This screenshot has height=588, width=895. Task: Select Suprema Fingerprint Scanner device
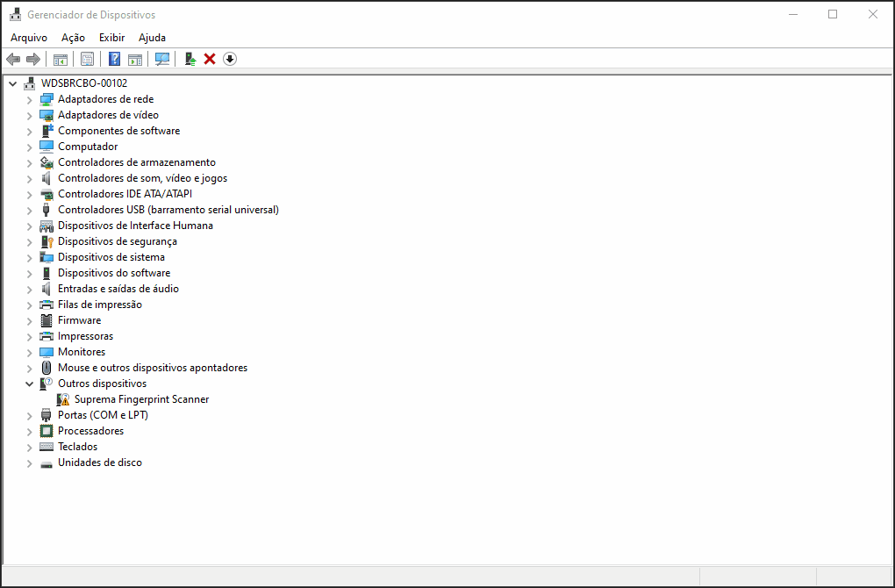[141, 399]
